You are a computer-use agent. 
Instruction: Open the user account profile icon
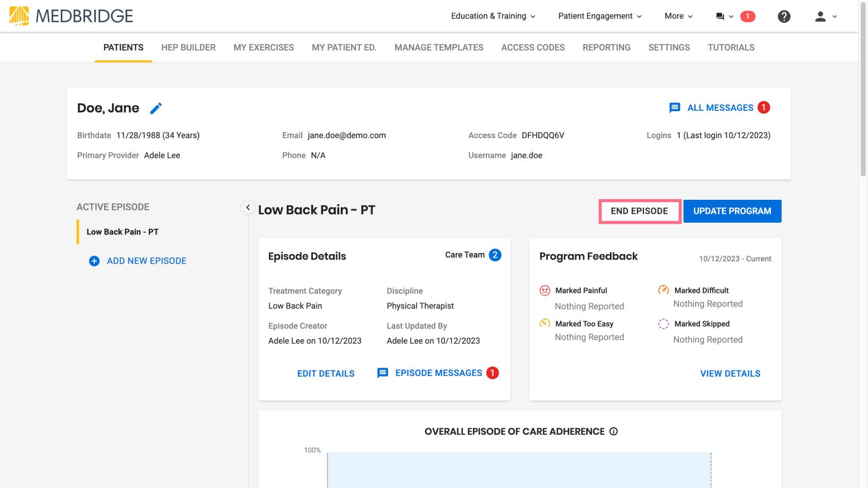pos(820,16)
